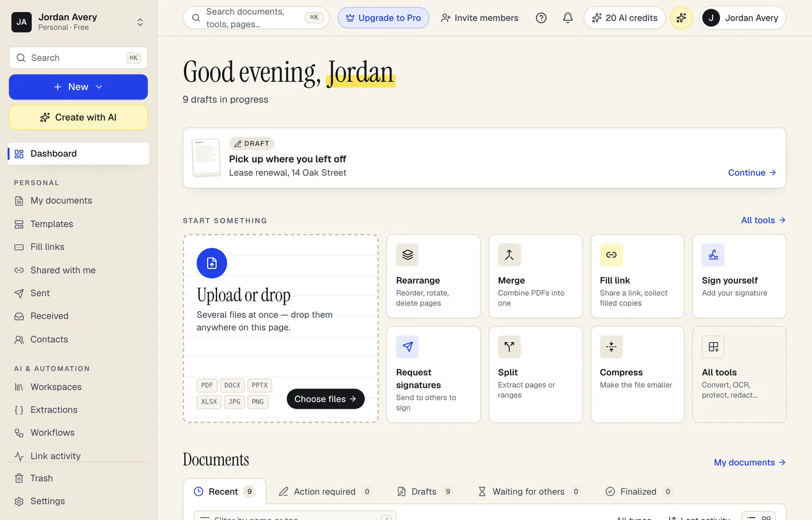Open My documents in sidebar
The image size is (812, 520).
click(79, 201)
